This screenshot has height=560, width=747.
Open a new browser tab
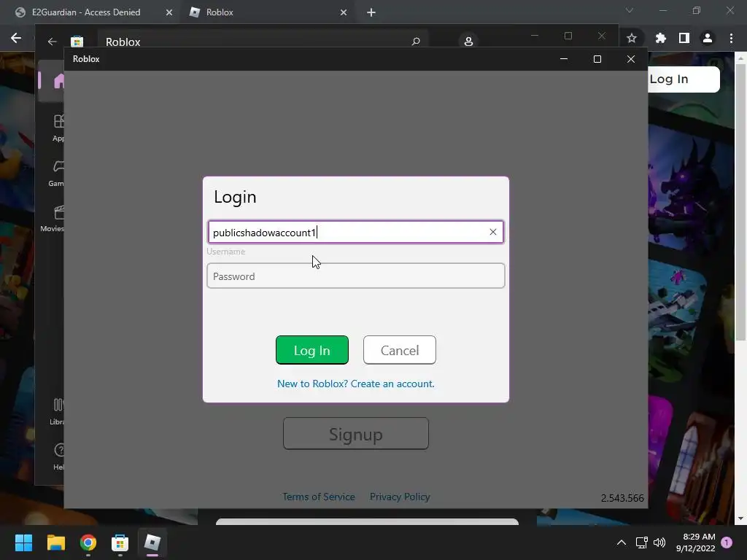pyautogui.click(x=371, y=12)
